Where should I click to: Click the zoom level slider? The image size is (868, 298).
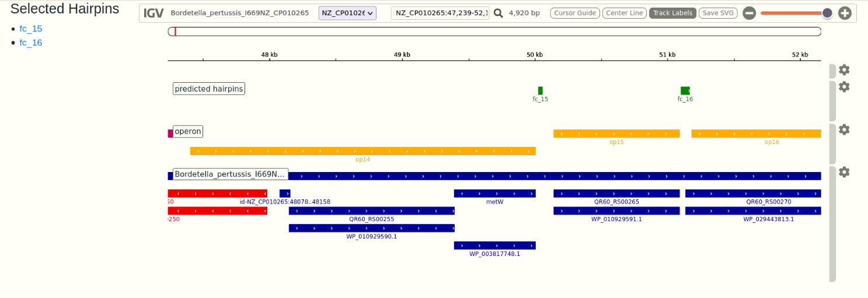click(x=794, y=13)
